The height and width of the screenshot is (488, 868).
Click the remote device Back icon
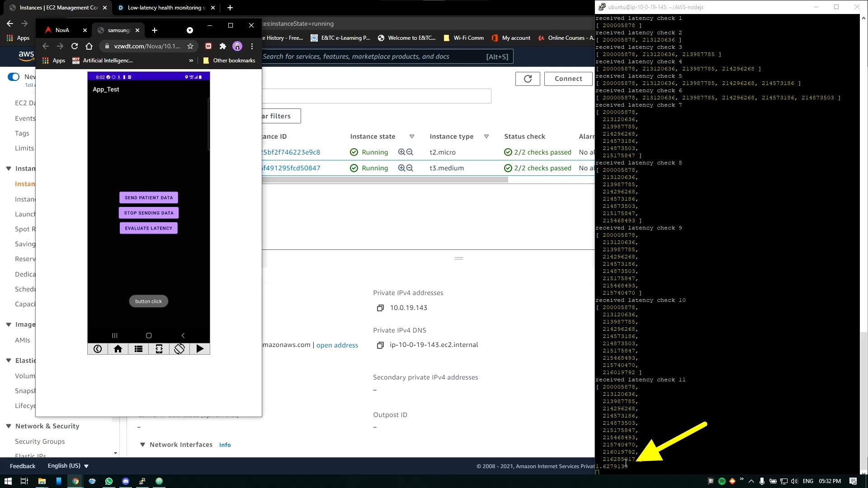98,349
